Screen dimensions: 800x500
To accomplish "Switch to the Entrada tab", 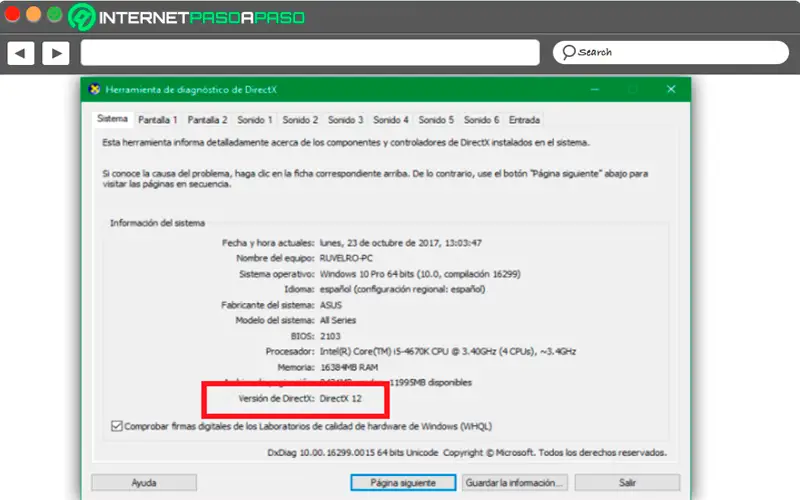I will pos(524,120).
